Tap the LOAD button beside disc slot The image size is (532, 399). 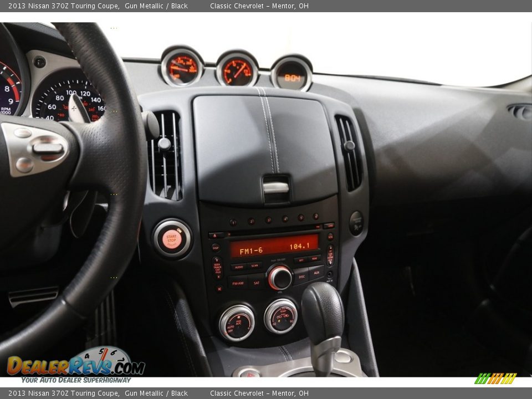pyautogui.click(x=329, y=226)
